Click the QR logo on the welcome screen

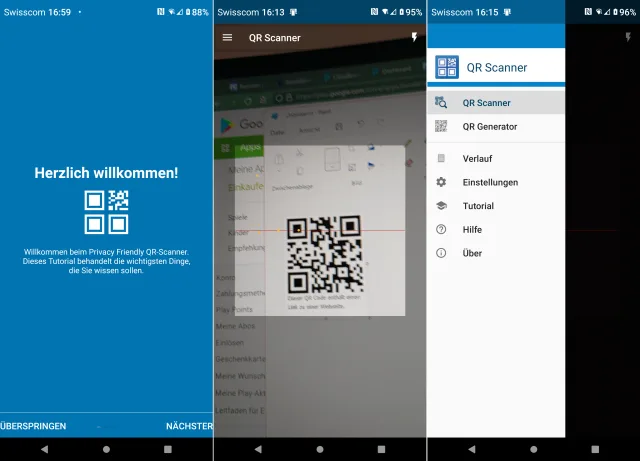pos(106,211)
